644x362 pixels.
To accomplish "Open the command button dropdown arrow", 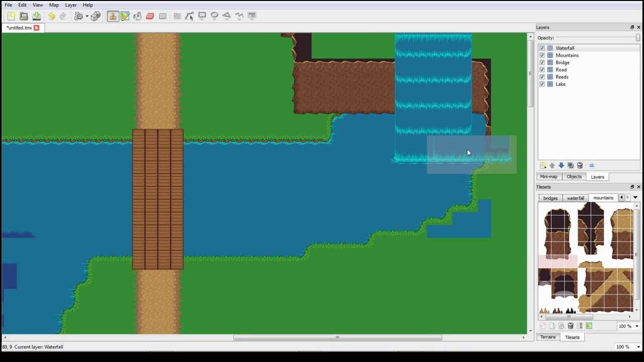I will coord(87,16).
